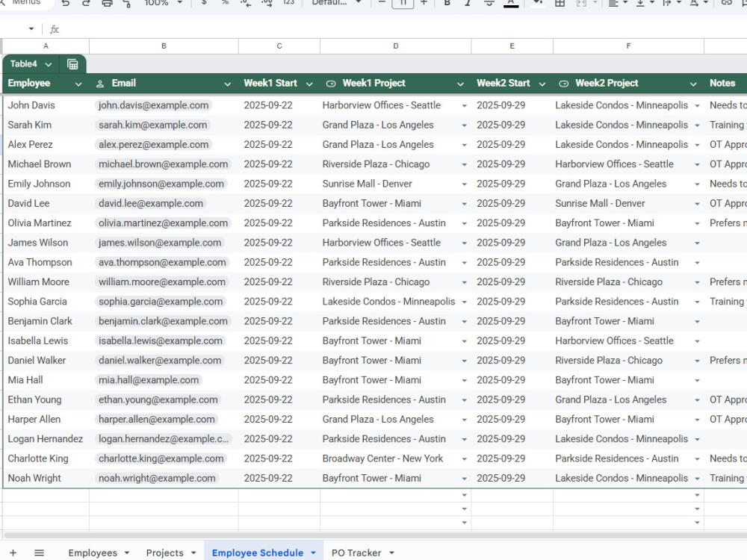Select Harper Allen's Week2 Start date cell

(512, 420)
